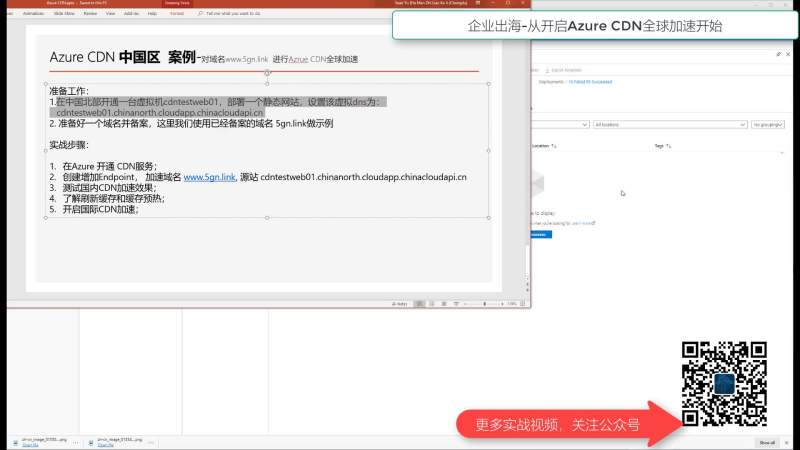Viewport: 800px width, 450px height.
Task: Click zoom in plus button in status bar
Action: [502, 304]
